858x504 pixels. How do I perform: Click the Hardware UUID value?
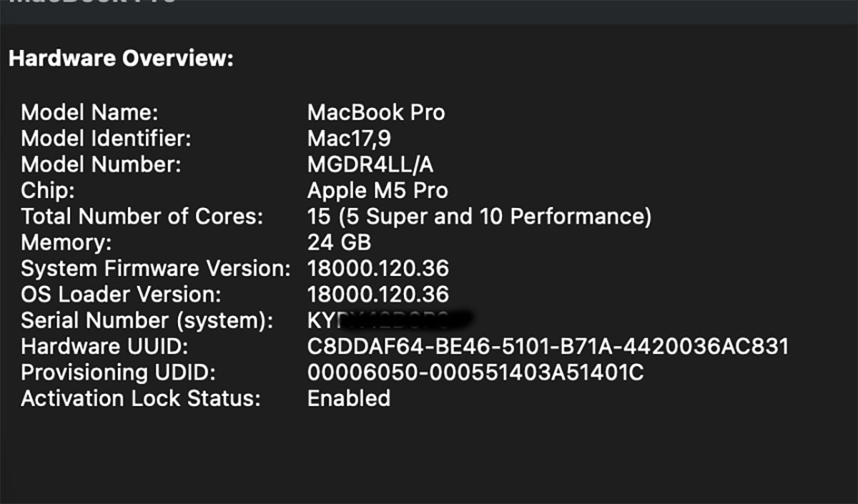(548, 346)
